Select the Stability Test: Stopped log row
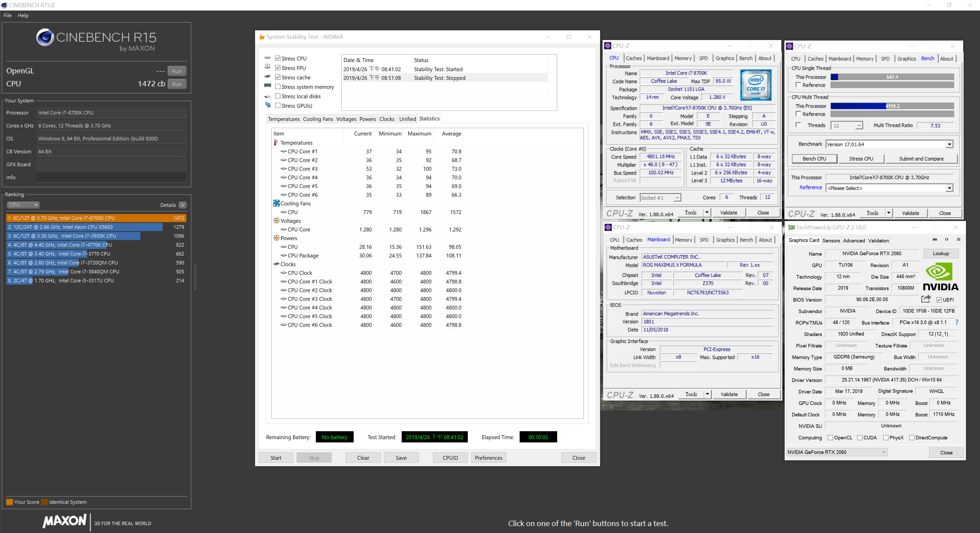This screenshot has width=980, height=533. tap(445, 78)
